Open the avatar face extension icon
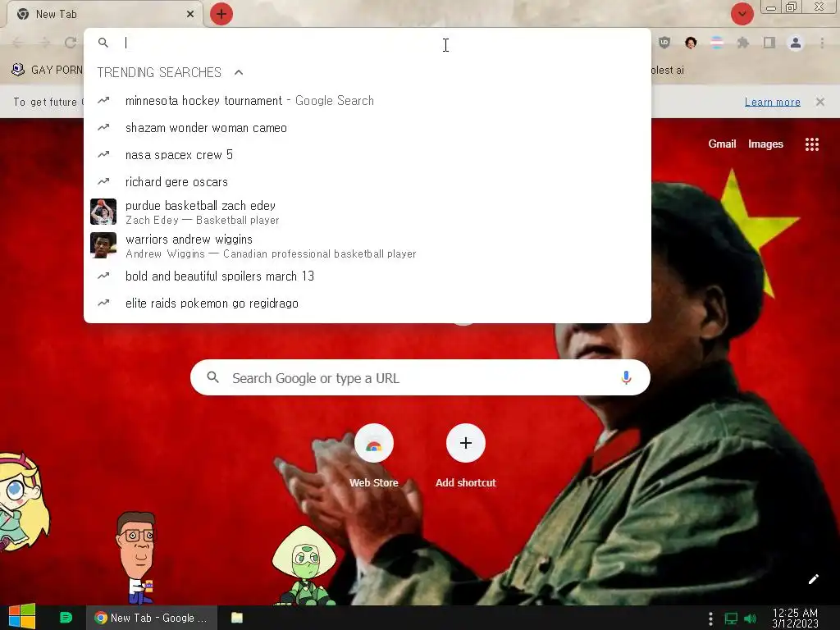This screenshot has height=630, width=840. 691,43
